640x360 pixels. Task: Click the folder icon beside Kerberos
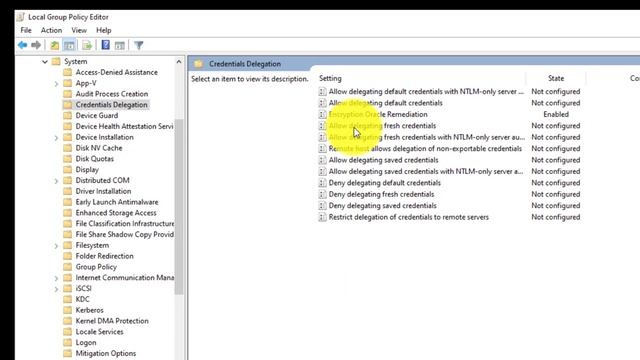pos(68,310)
